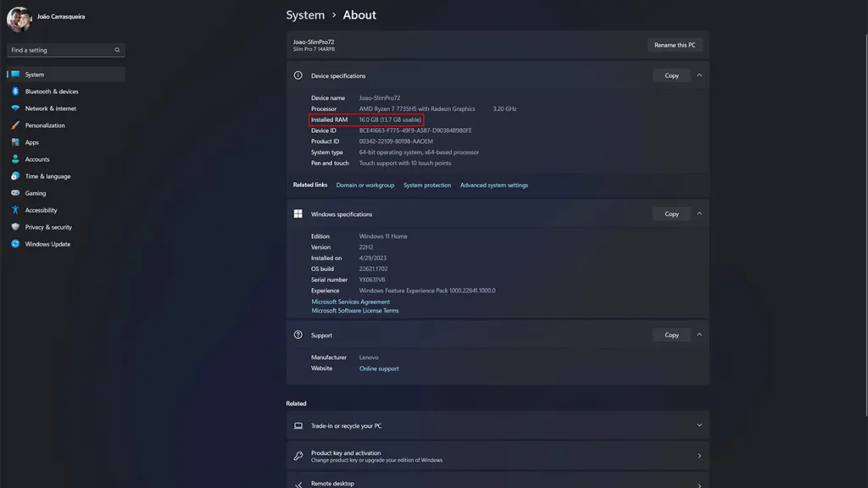Click System in the breadcrumb
The height and width of the screenshot is (488, 868).
[x=305, y=15]
